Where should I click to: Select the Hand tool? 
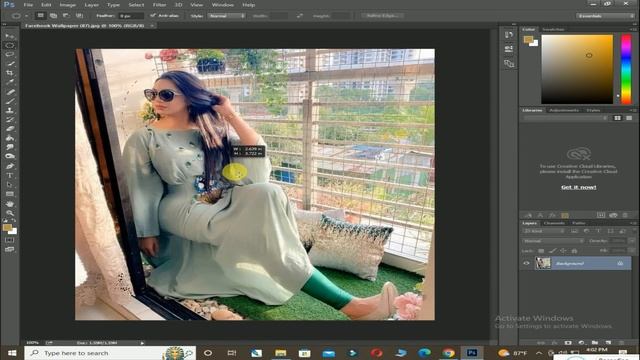tap(10, 204)
